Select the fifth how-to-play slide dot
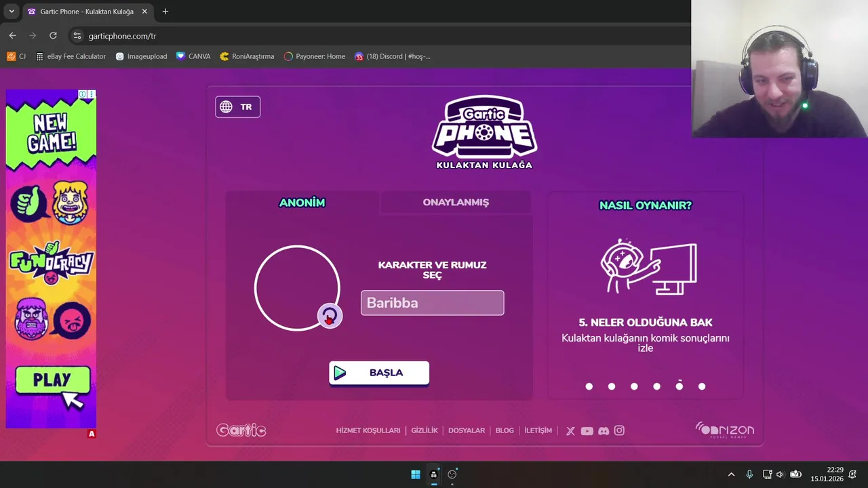The width and height of the screenshot is (868, 488). pyautogui.click(x=679, y=386)
